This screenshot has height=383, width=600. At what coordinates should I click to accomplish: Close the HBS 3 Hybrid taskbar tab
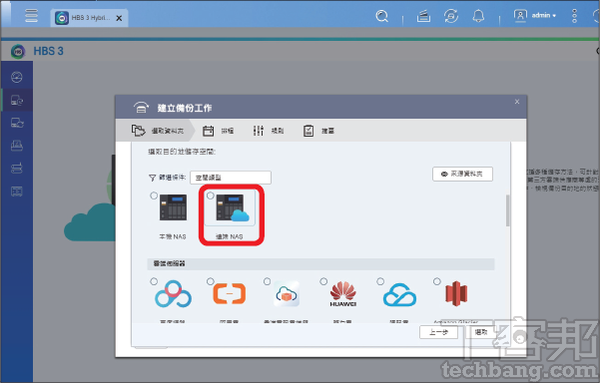pyautogui.click(x=119, y=18)
